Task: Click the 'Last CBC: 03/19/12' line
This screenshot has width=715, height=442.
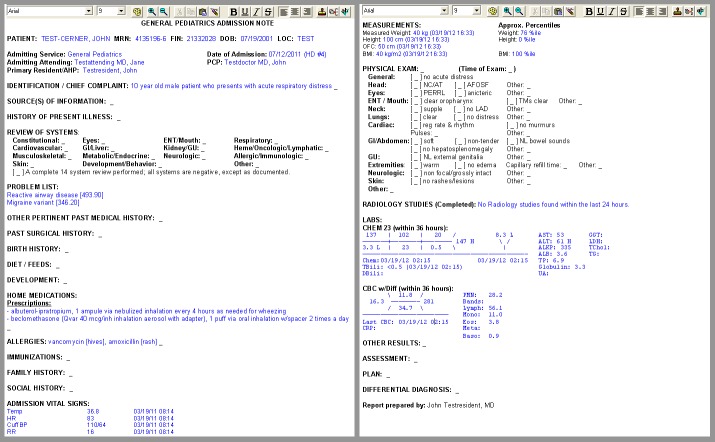Action: click(x=405, y=322)
